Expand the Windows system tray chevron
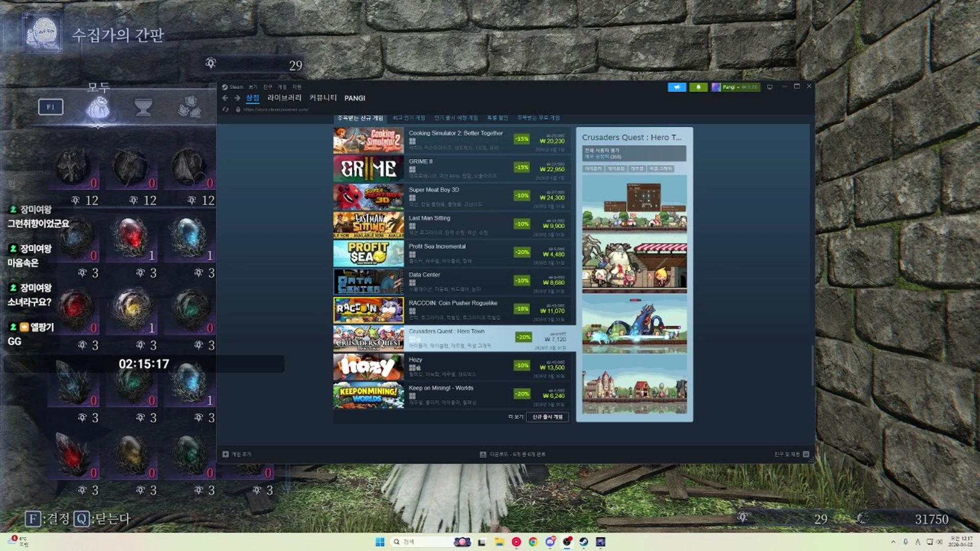 pyautogui.click(x=893, y=542)
